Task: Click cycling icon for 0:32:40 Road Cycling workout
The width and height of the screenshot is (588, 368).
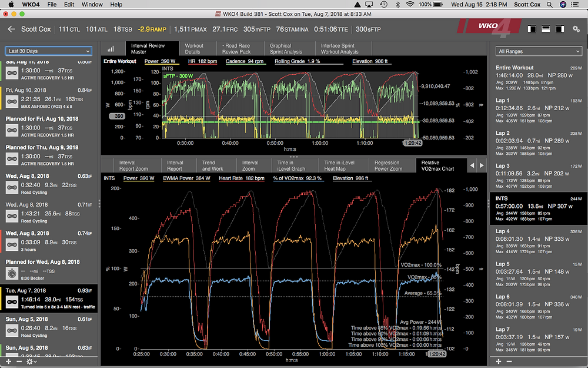Action: [x=12, y=187]
